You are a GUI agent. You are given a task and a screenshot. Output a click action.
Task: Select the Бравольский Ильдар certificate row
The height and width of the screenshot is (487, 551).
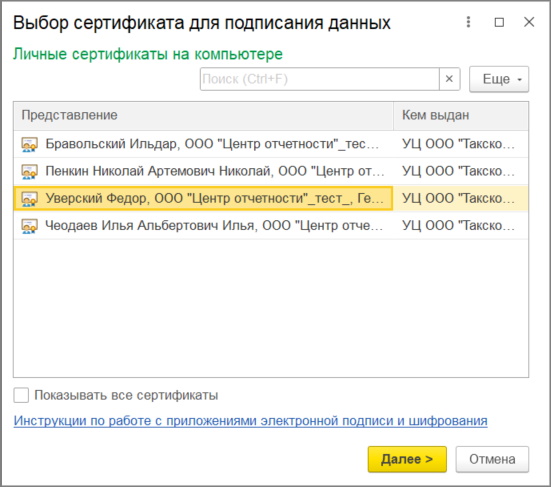pyautogui.click(x=271, y=144)
